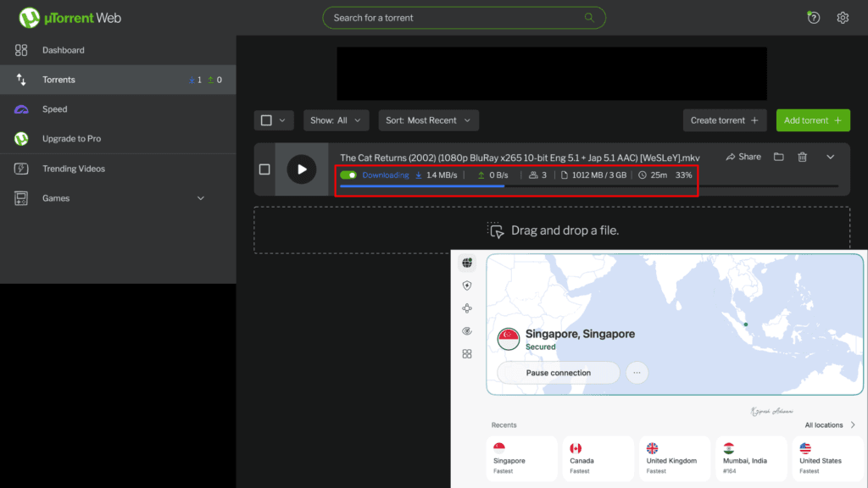The image size is (868, 488).
Task: Click The Cat Returns torrent title
Action: [x=520, y=158]
